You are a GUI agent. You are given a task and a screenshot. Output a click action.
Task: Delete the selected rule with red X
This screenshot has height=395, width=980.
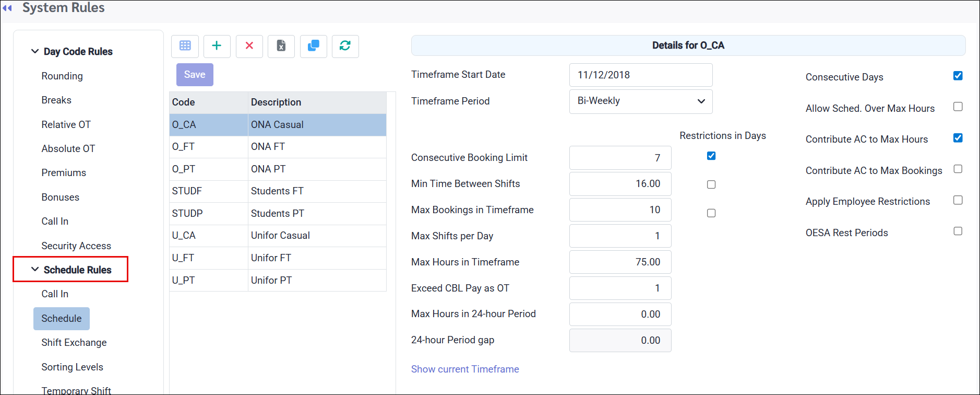point(249,46)
